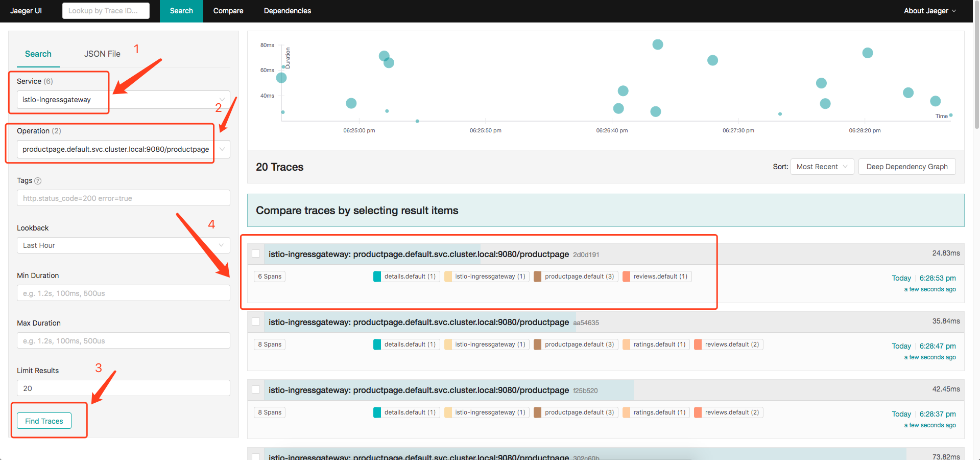
Task: Open the Dependencies page in the top navigation
Action: [x=287, y=11]
